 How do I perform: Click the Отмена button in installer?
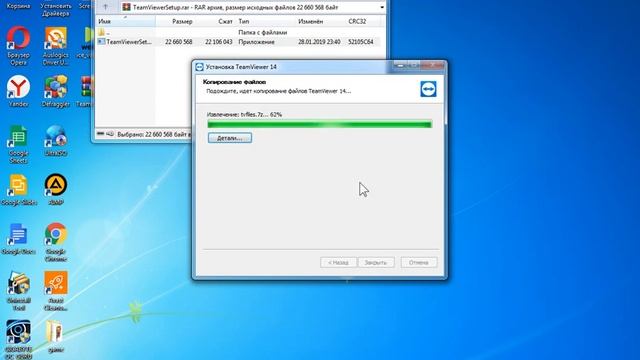click(x=419, y=262)
